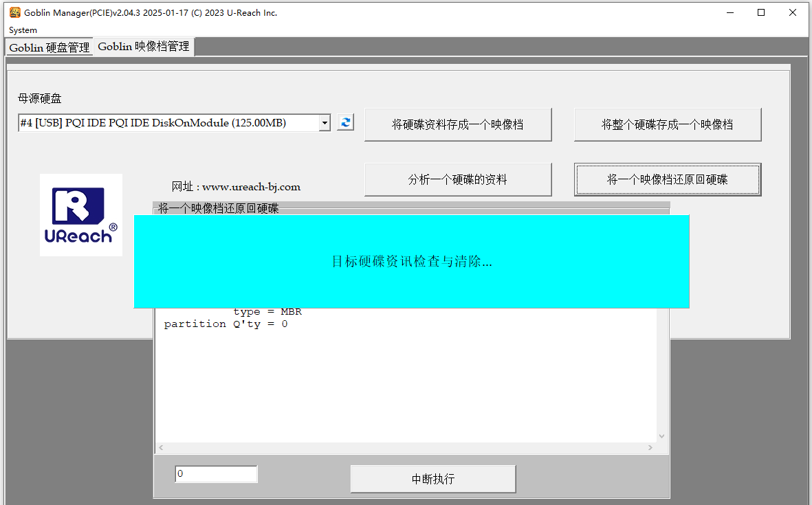812x505 pixels.
Task: Maximize the Goblin Manager window
Action: (x=761, y=12)
